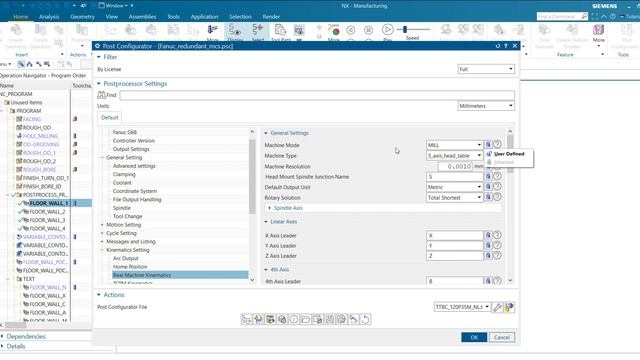This screenshot has width=640, height=360.
Task: Click the settings tree vertical scrollbar
Action: coord(252,176)
